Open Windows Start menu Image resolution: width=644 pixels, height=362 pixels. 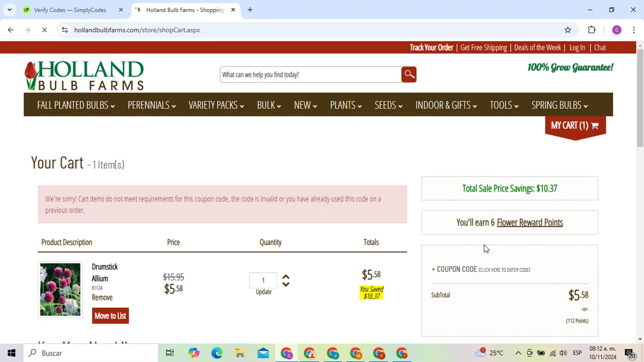click(x=12, y=353)
